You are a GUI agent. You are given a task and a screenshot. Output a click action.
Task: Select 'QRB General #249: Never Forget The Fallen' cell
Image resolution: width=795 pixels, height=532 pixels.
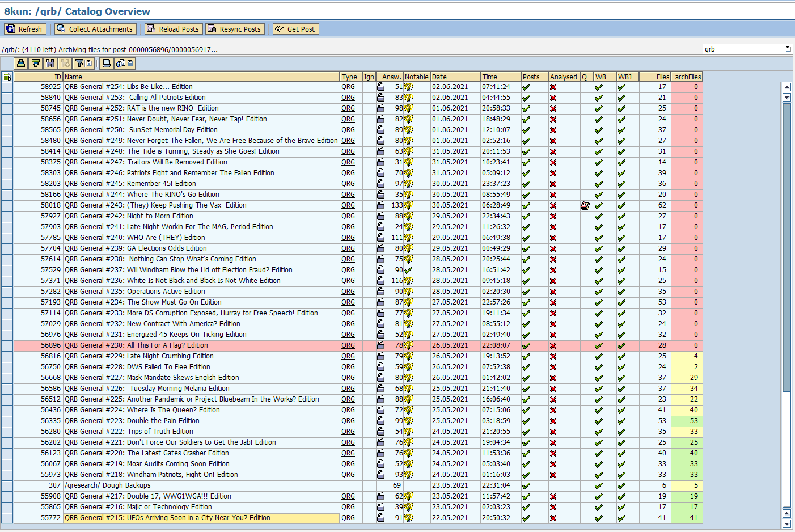(x=201, y=141)
